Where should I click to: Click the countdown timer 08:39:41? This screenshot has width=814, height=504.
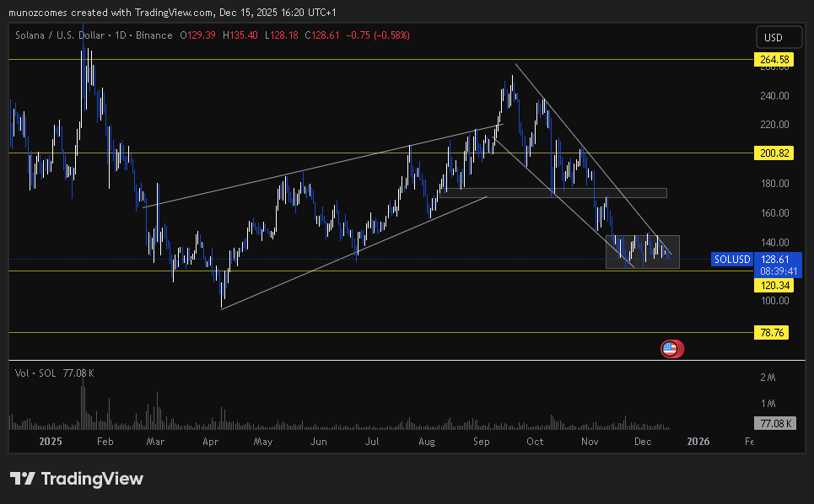pyautogui.click(x=779, y=271)
